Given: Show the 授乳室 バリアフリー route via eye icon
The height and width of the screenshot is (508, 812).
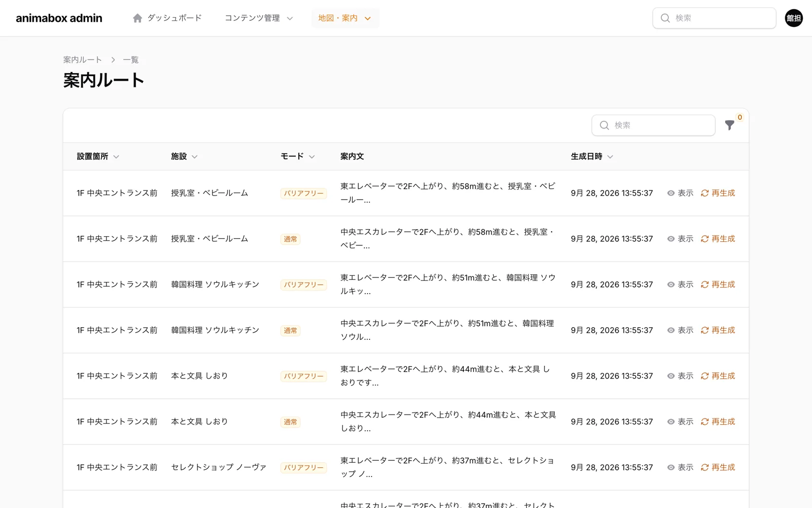Looking at the screenshot, I should tap(671, 193).
